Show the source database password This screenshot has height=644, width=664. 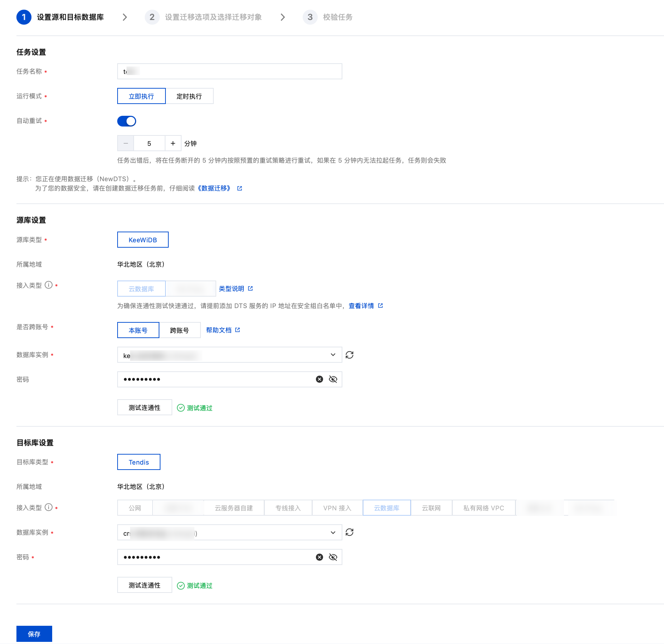pos(333,379)
